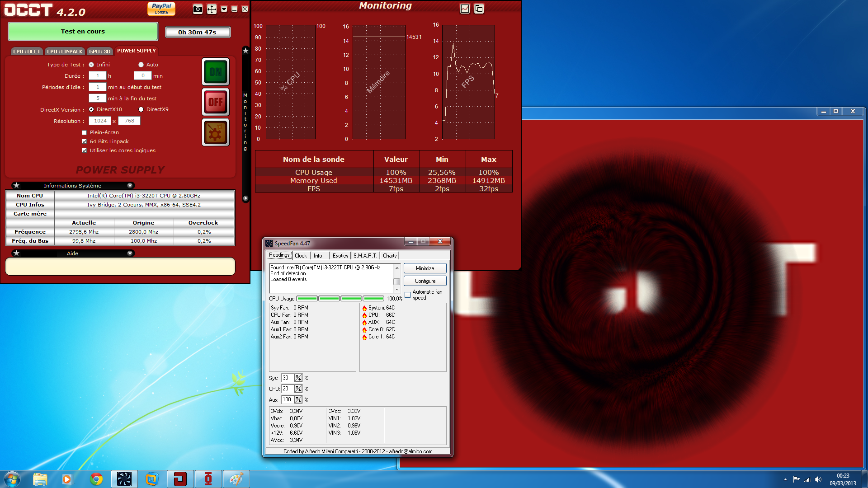Switch to the CPU : OCCT tab
868x488 pixels.
[x=27, y=52]
